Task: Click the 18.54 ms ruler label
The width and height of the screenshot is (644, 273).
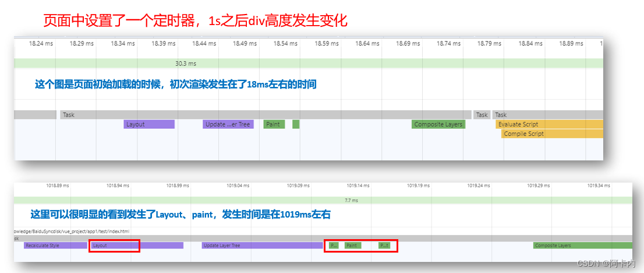Action: point(285,44)
